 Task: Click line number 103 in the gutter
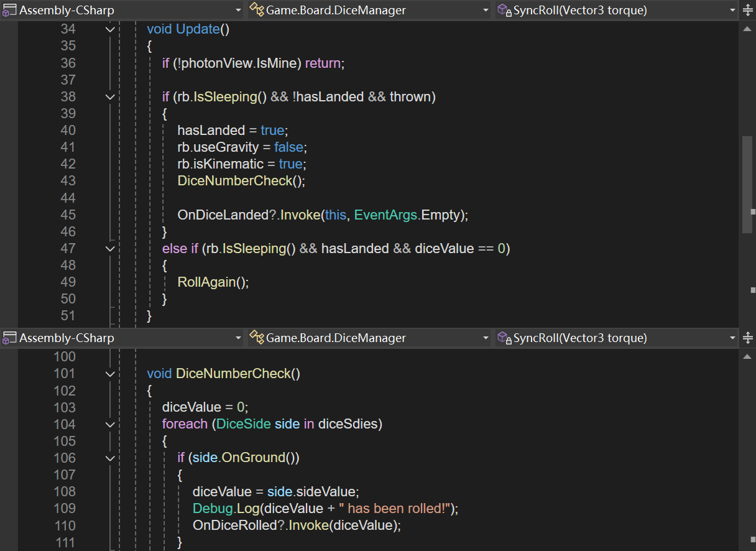tap(65, 407)
